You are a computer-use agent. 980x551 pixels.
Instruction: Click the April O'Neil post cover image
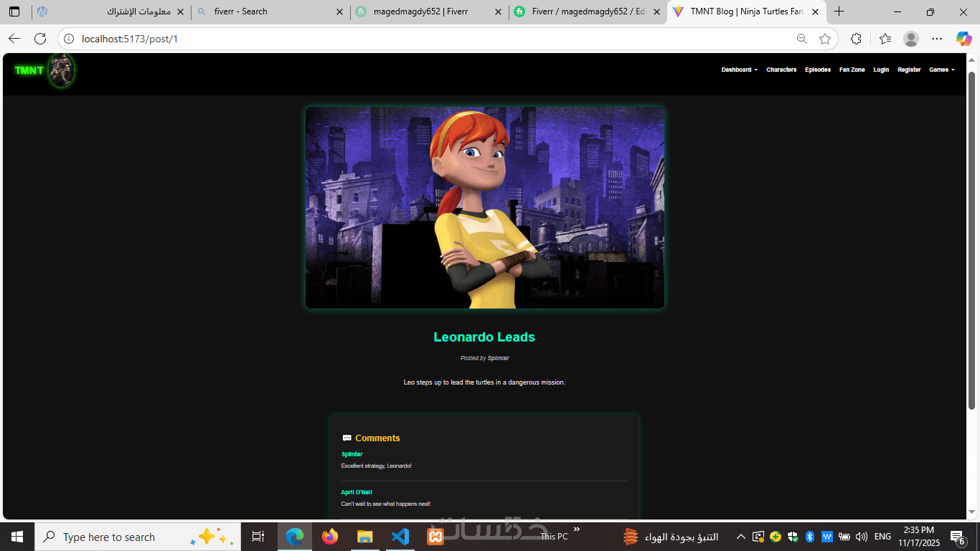[485, 208]
